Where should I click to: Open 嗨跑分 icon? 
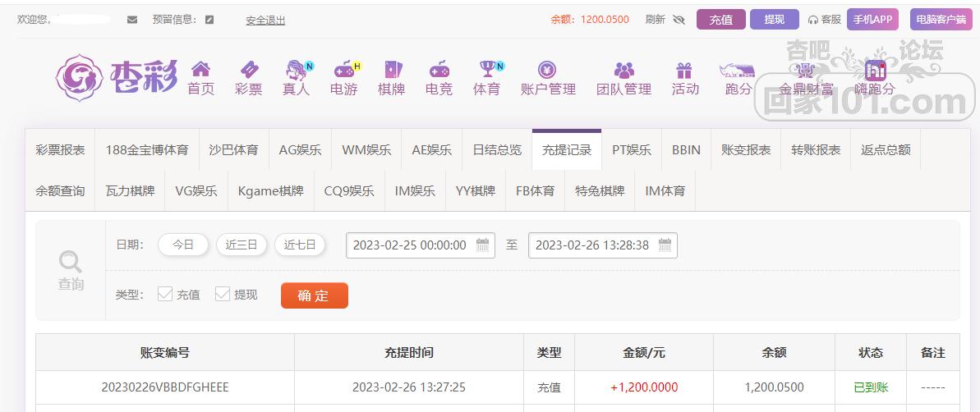pyautogui.click(x=875, y=70)
